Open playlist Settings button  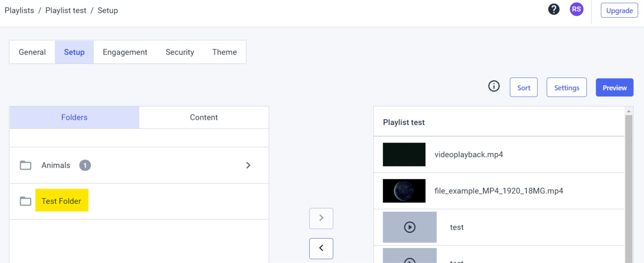point(567,88)
